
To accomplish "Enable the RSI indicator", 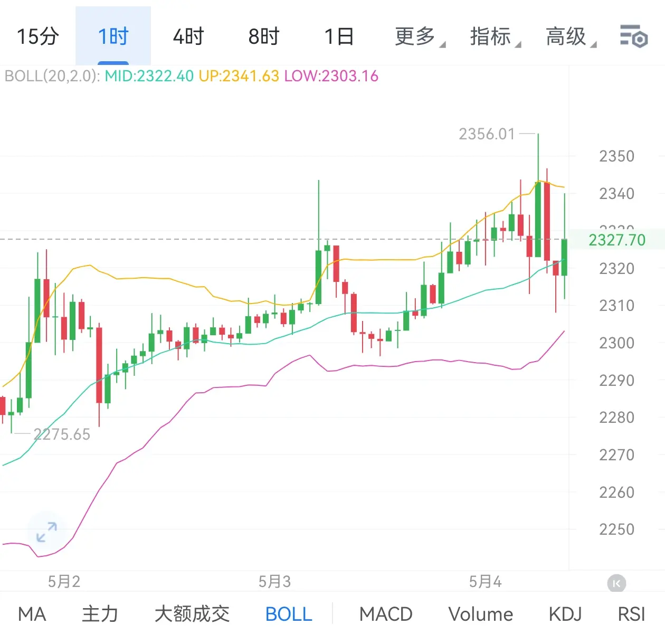I will (632, 614).
